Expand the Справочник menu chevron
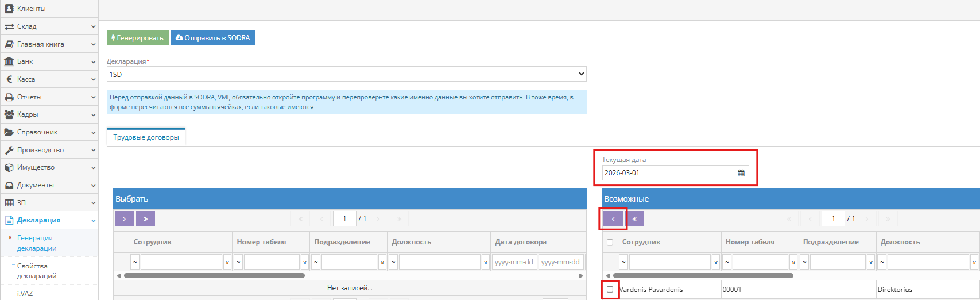The image size is (980, 300). (93, 132)
